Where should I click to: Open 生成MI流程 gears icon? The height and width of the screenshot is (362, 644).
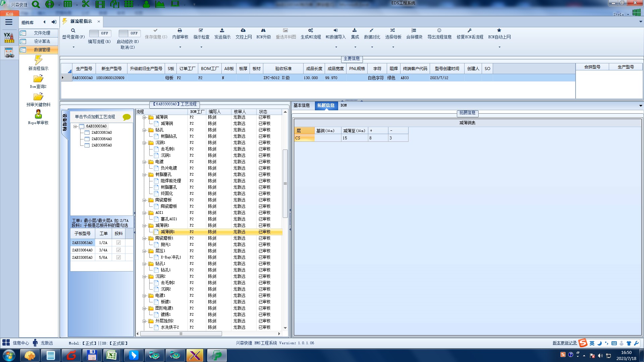coord(311,31)
